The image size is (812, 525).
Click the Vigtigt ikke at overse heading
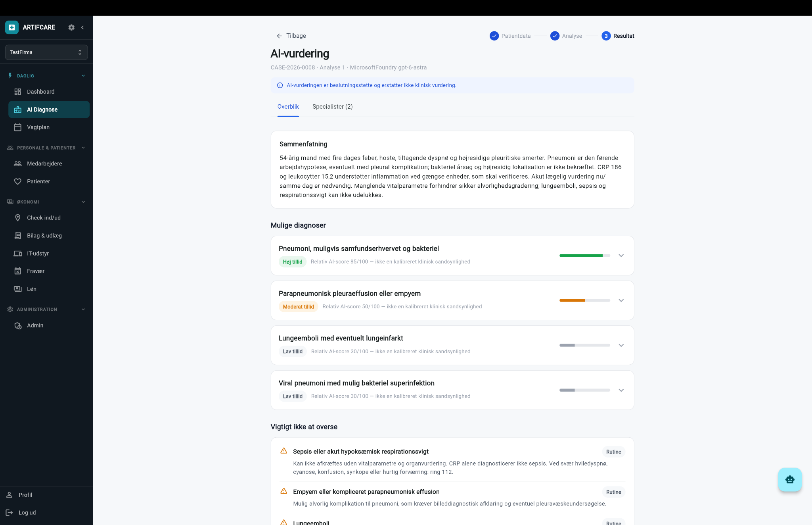pyautogui.click(x=304, y=427)
